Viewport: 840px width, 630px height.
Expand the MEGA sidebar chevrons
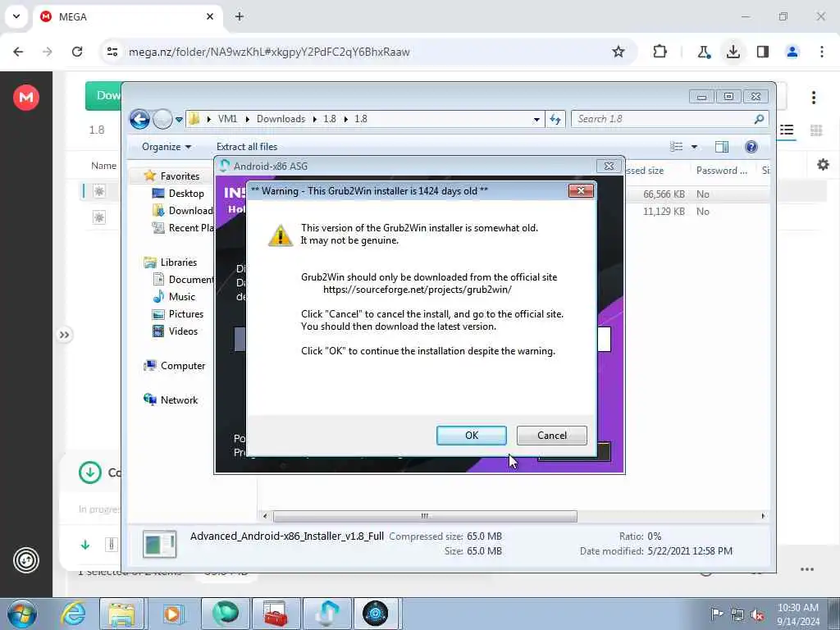[64, 336]
